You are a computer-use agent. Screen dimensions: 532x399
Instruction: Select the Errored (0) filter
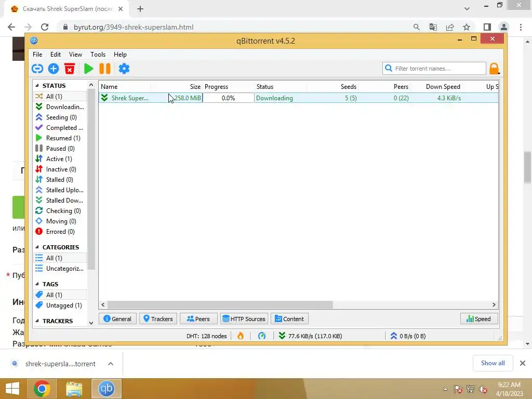(60, 232)
